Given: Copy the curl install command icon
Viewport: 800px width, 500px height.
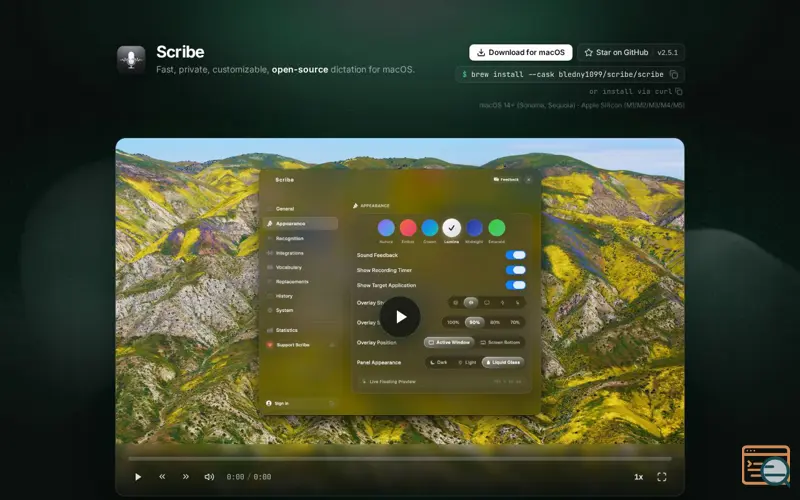Looking at the screenshot, I should coord(679,92).
